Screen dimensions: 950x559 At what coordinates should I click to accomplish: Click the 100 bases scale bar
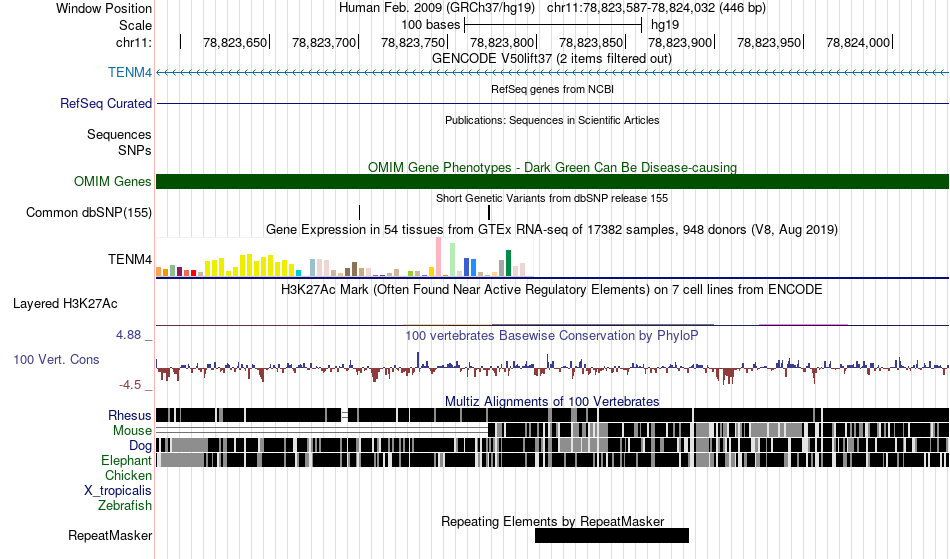coord(553,25)
